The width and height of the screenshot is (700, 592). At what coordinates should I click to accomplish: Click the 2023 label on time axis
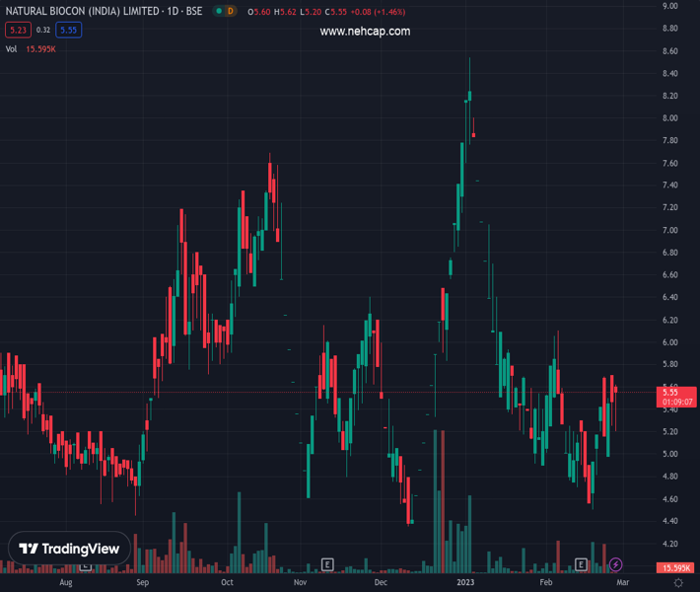(x=467, y=583)
